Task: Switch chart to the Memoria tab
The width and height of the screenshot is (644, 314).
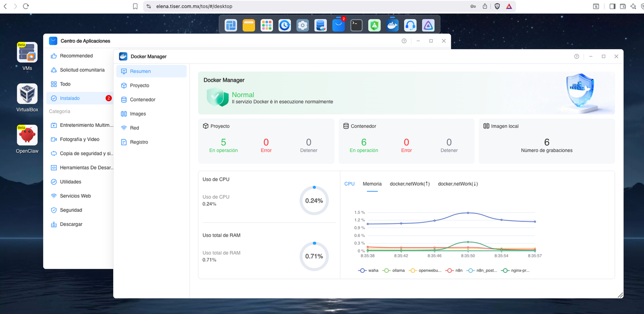Action: (x=372, y=184)
